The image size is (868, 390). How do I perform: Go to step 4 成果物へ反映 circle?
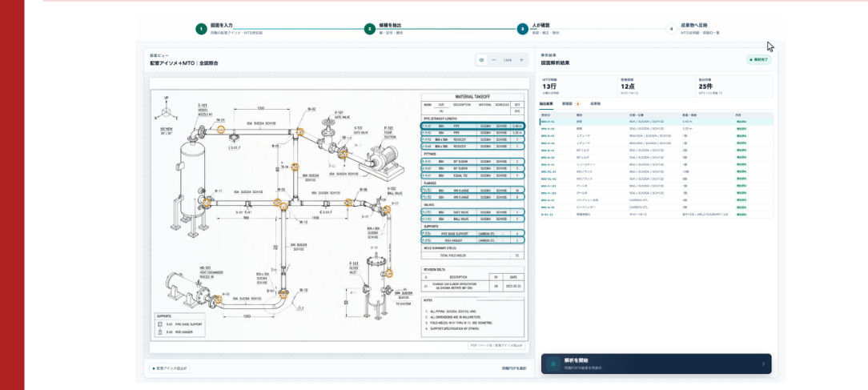(x=672, y=29)
